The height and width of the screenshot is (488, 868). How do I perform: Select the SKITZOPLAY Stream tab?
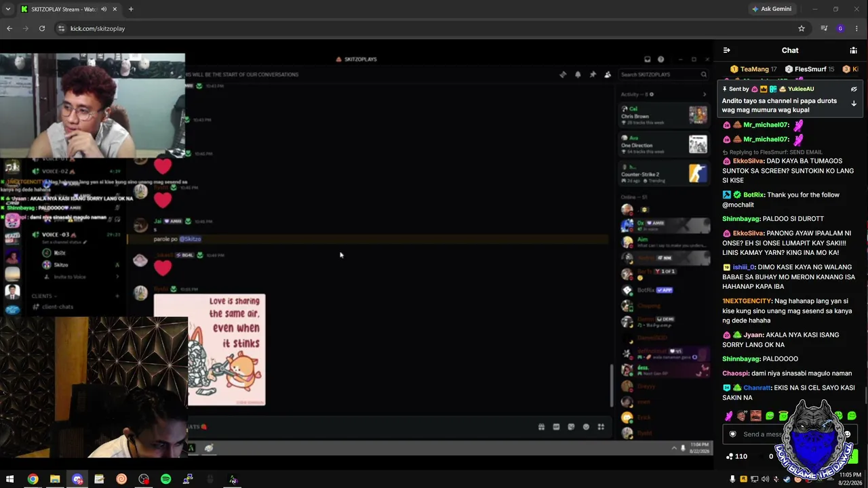click(68, 9)
